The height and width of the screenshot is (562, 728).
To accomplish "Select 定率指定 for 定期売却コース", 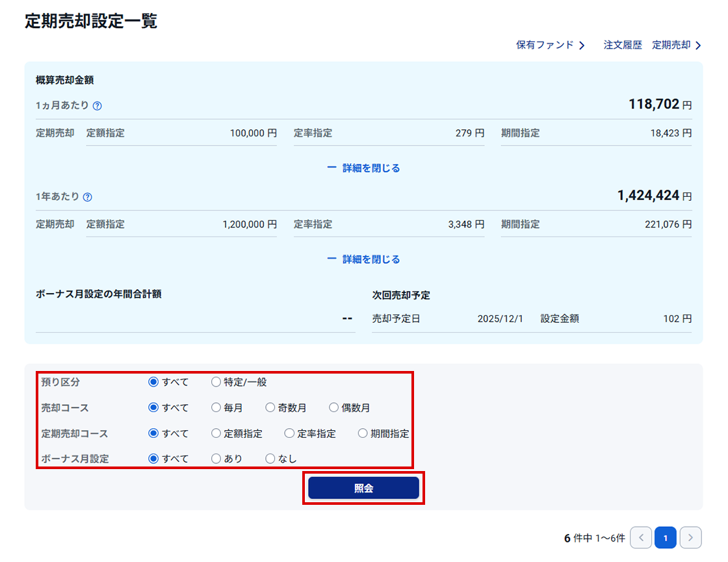I will point(290,433).
